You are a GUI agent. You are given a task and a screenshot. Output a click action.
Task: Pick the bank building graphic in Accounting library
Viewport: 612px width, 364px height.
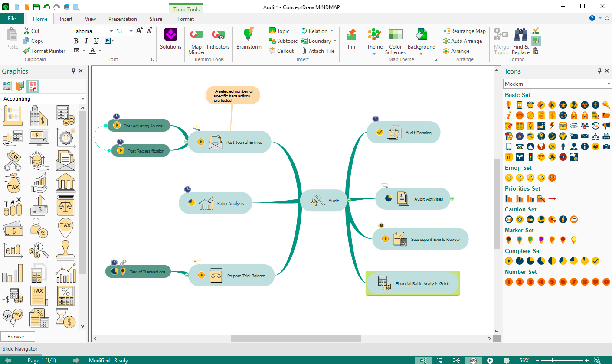[65, 182]
